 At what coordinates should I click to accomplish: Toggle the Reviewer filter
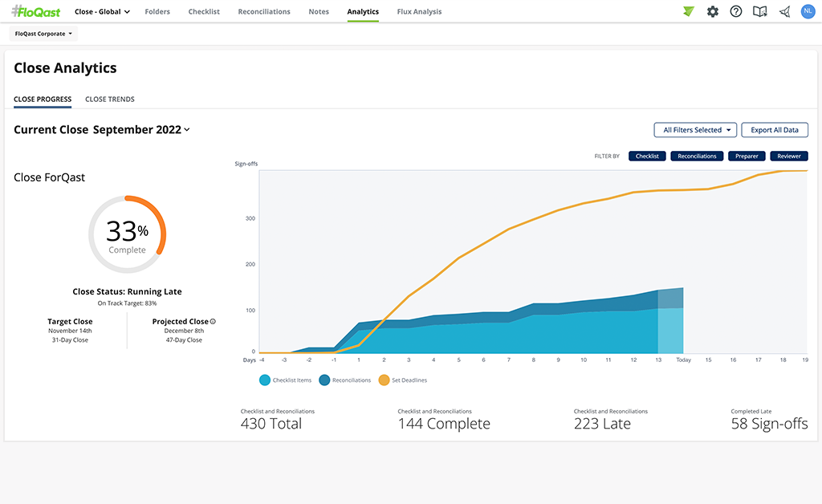tap(789, 156)
